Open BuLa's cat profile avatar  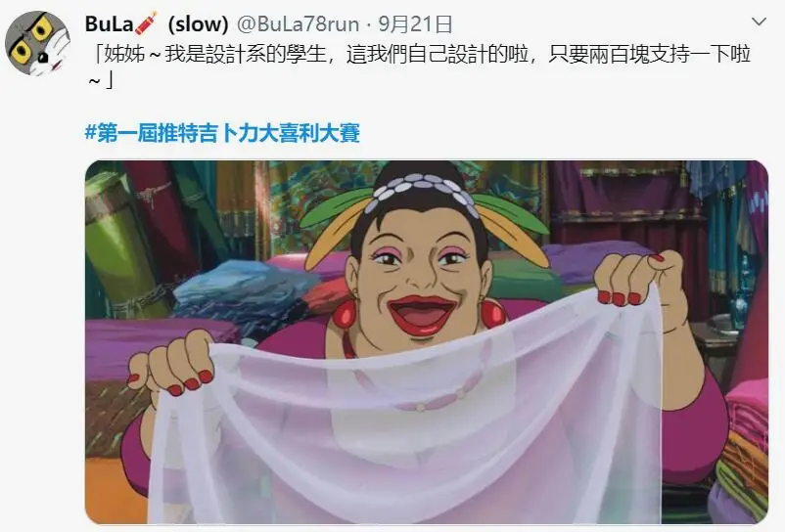click(37, 43)
